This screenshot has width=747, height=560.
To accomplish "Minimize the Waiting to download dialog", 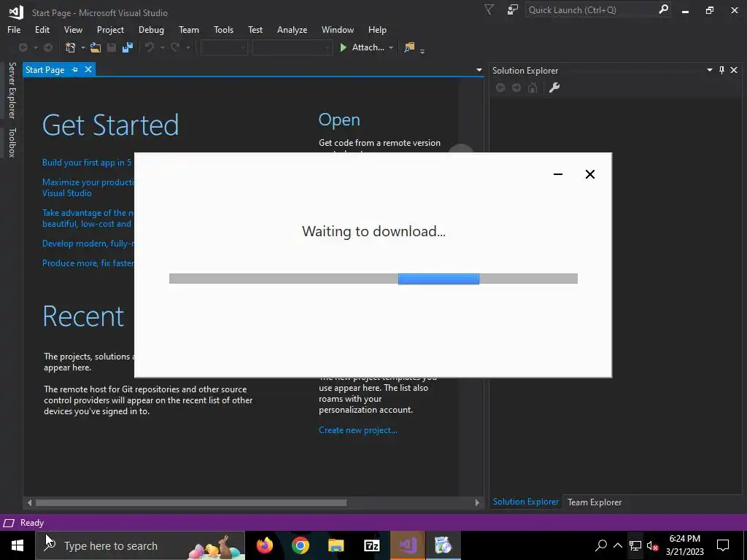I will pyautogui.click(x=558, y=174).
